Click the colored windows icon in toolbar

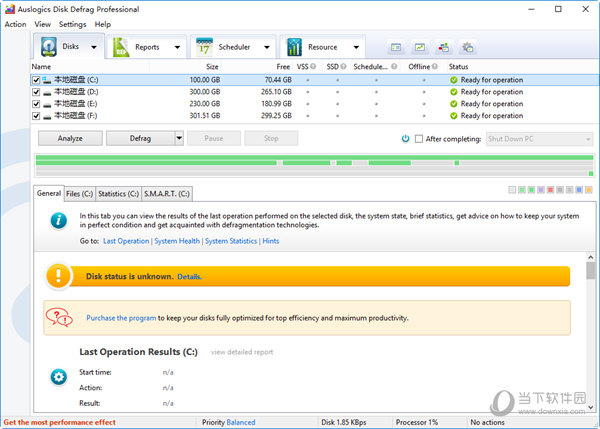coord(444,47)
